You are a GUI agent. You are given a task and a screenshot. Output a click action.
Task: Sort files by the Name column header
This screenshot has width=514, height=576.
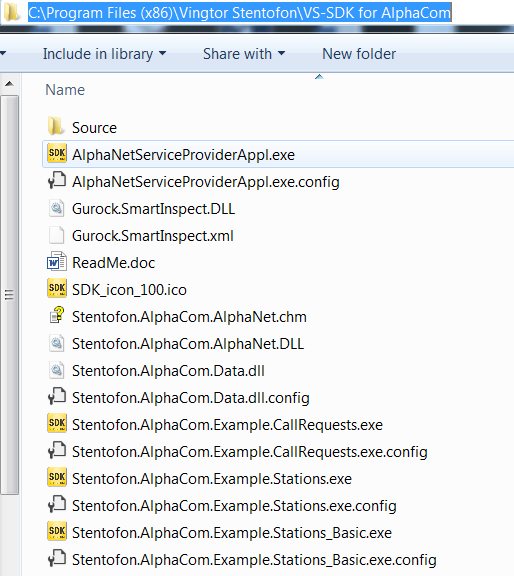tap(65, 90)
